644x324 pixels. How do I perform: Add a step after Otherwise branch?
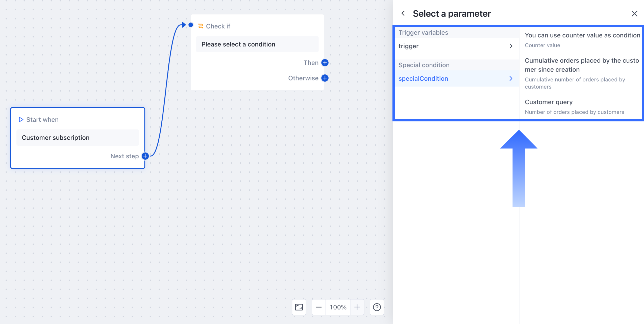[325, 78]
